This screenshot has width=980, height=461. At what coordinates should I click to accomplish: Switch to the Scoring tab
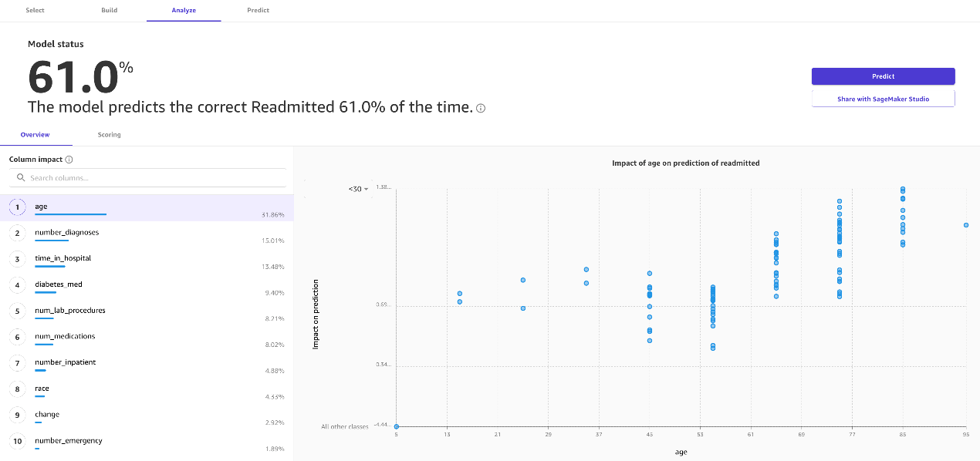(109, 135)
